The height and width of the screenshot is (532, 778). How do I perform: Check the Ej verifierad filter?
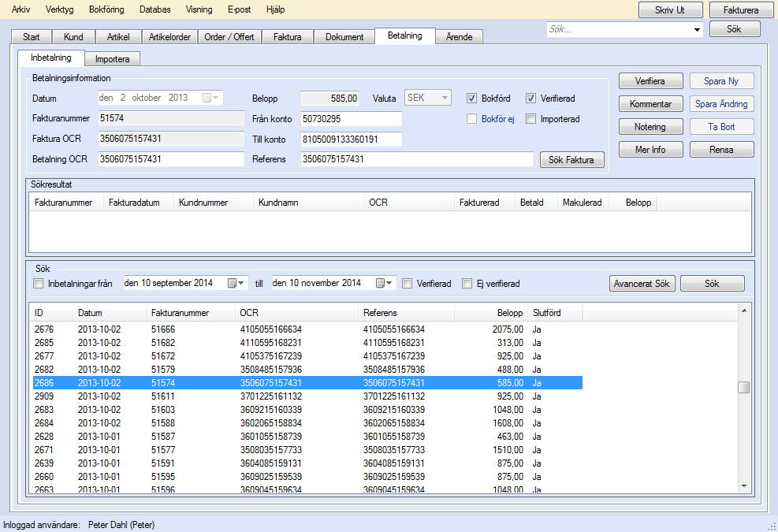467,284
